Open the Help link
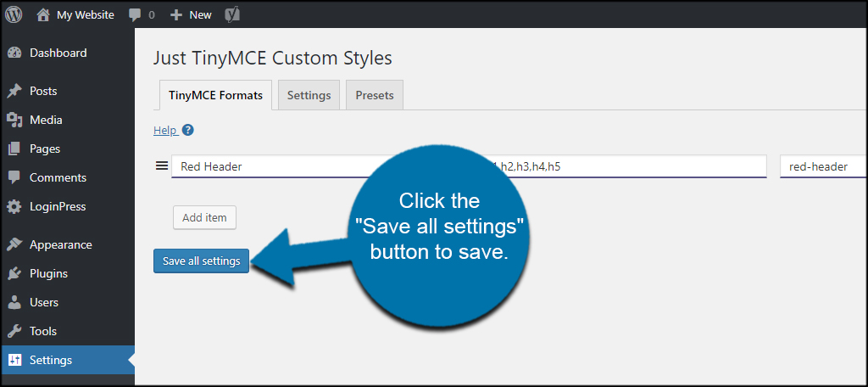The height and width of the screenshot is (387, 868). [164, 130]
